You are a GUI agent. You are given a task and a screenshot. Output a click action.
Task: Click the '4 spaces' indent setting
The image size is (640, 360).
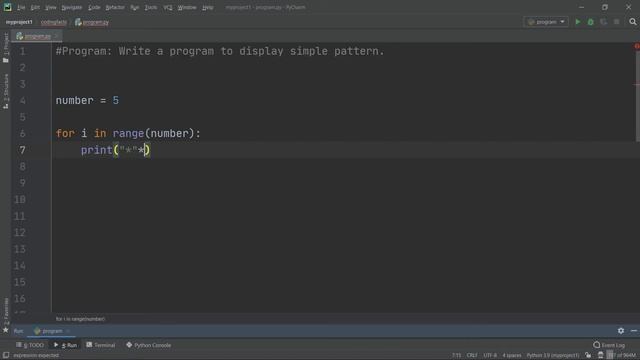point(511,356)
